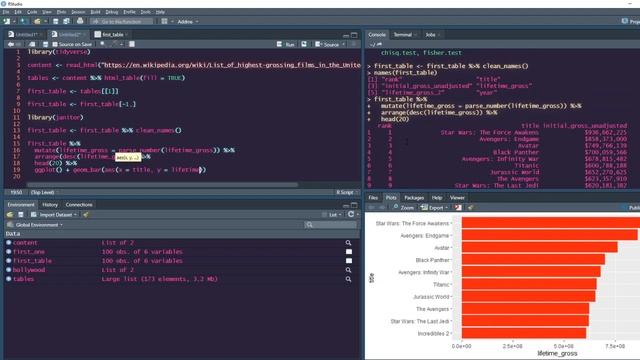Open the List view mode dropdown

[x=333, y=215]
